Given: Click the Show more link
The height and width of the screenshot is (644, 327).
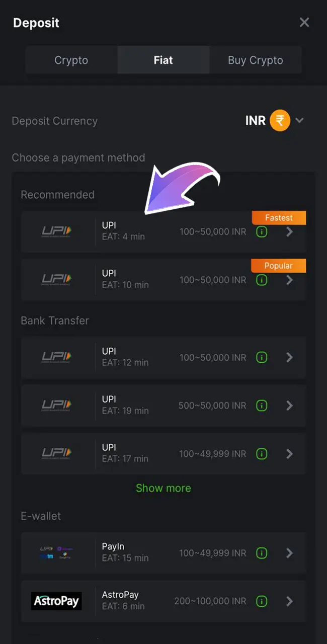Looking at the screenshot, I should click(x=163, y=488).
